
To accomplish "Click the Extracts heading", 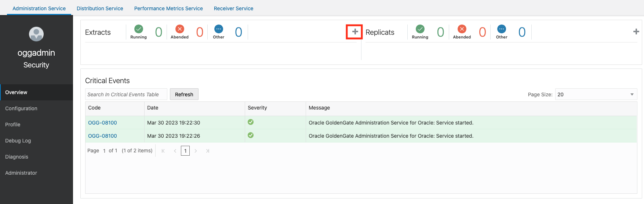I will pyautogui.click(x=98, y=32).
